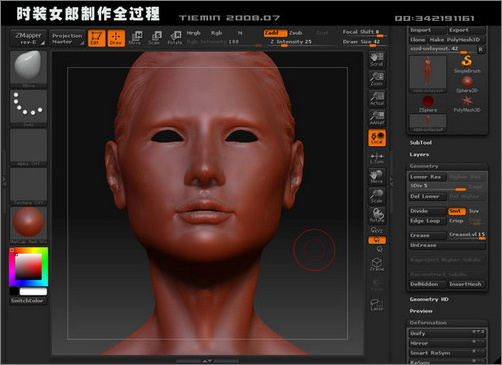Toggle the orange Local transformations button

tap(377, 138)
